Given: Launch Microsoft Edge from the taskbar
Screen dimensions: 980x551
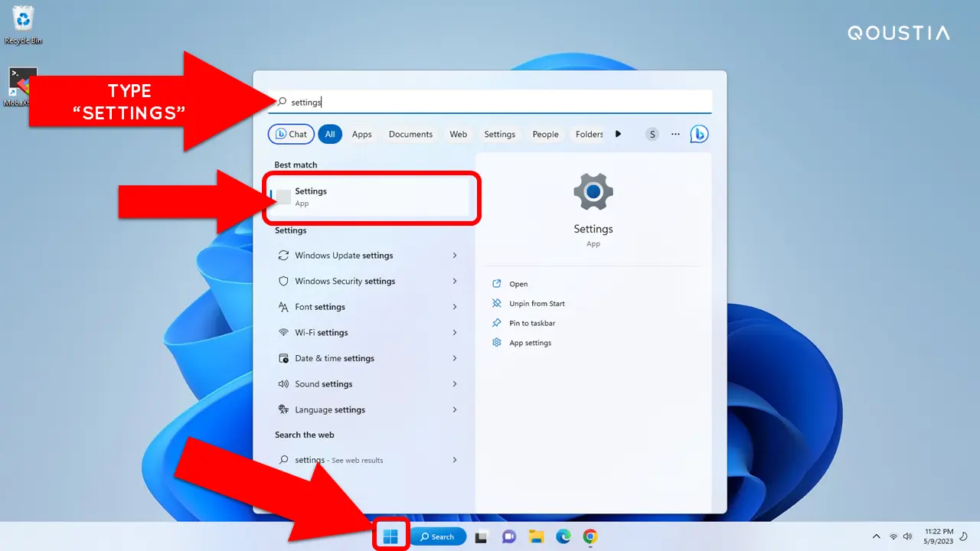Looking at the screenshot, I should click(x=563, y=537).
